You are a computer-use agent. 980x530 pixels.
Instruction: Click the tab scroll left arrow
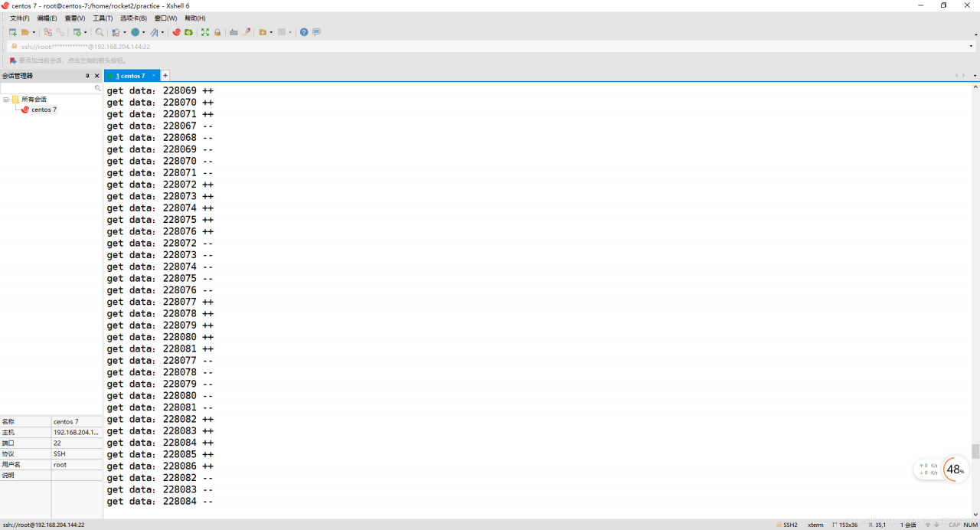coord(956,75)
